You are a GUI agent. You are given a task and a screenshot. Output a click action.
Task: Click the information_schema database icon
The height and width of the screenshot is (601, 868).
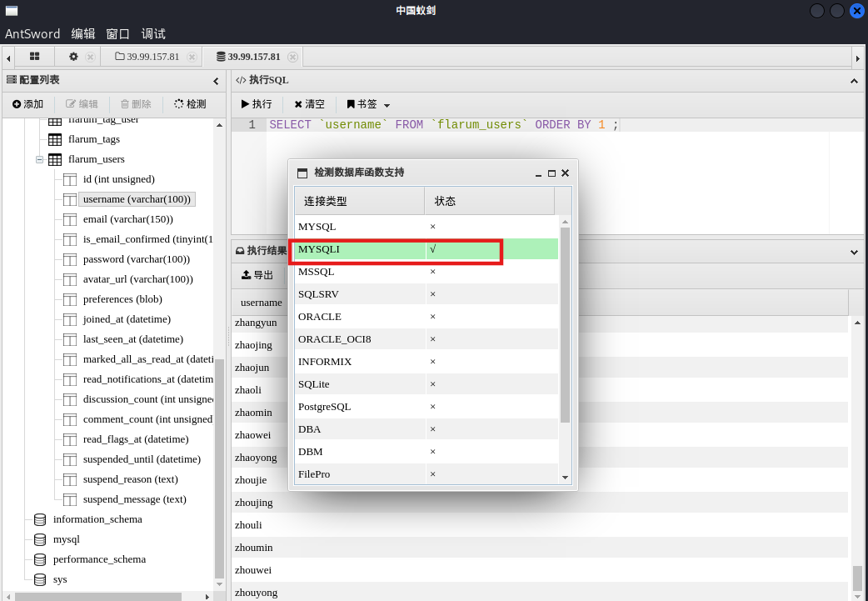pos(40,519)
